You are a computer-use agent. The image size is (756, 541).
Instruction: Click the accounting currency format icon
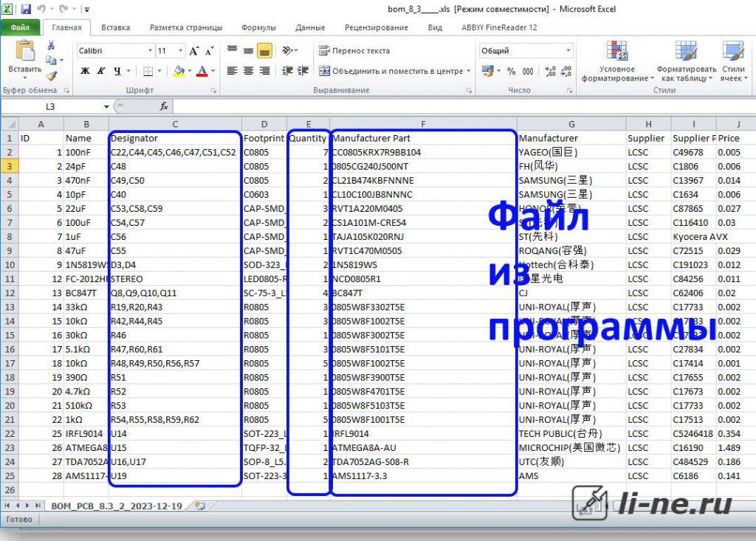(x=487, y=71)
